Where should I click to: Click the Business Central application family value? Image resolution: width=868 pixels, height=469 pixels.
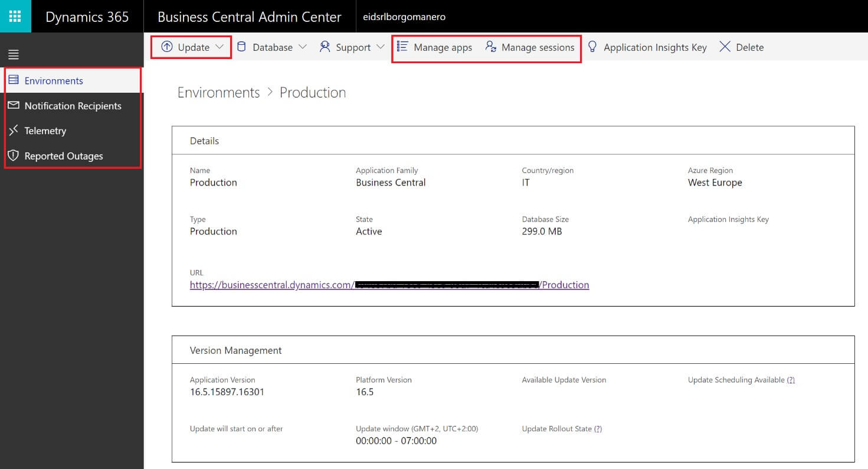coord(391,183)
